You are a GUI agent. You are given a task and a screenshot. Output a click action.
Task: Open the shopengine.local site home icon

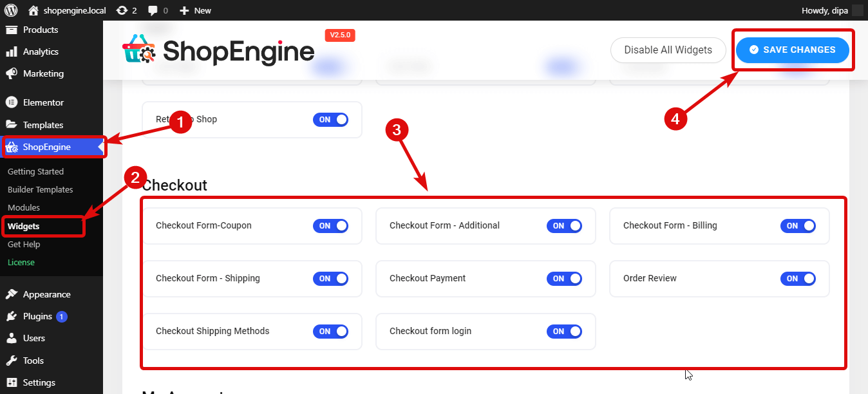click(33, 10)
